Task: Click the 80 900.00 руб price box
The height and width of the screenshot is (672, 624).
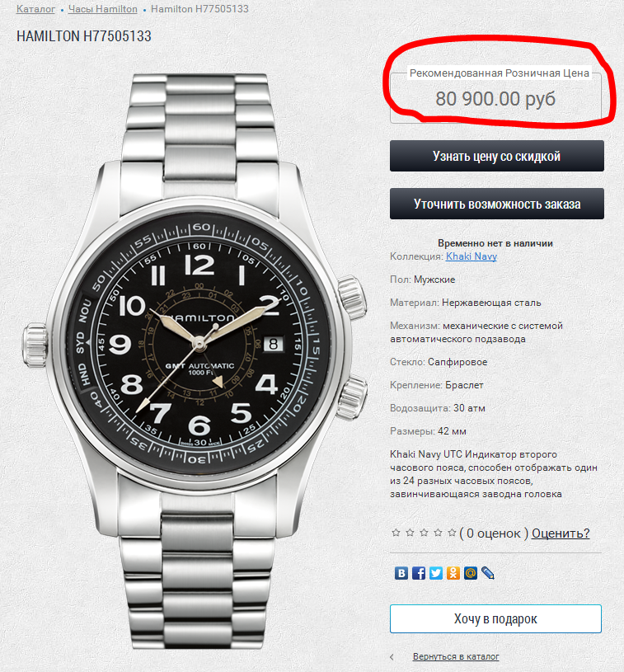Action: point(495,98)
